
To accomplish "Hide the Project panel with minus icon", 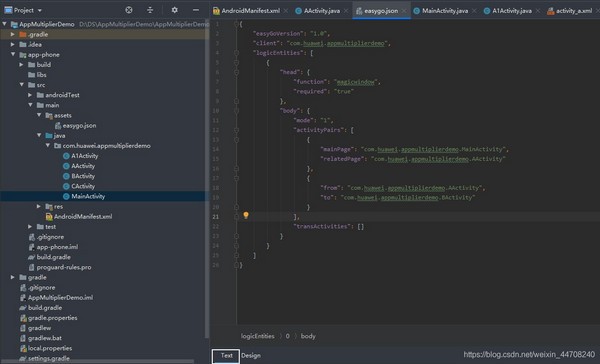I will [196, 10].
